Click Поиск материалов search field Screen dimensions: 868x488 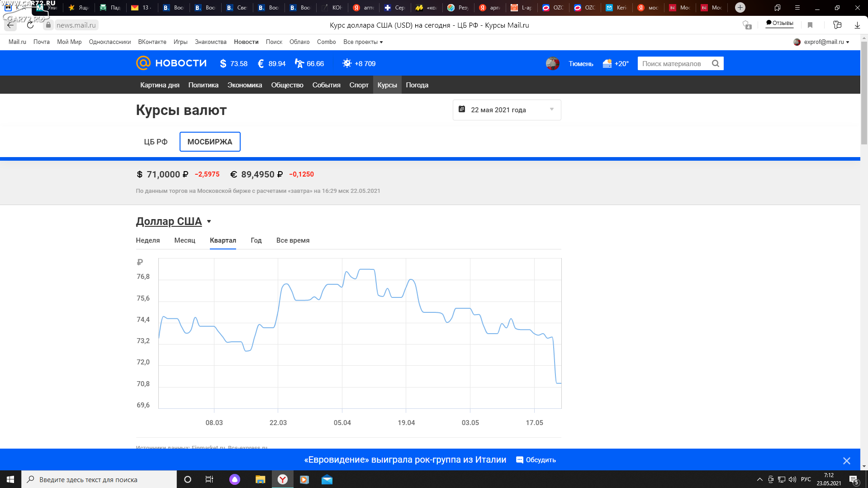(672, 63)
